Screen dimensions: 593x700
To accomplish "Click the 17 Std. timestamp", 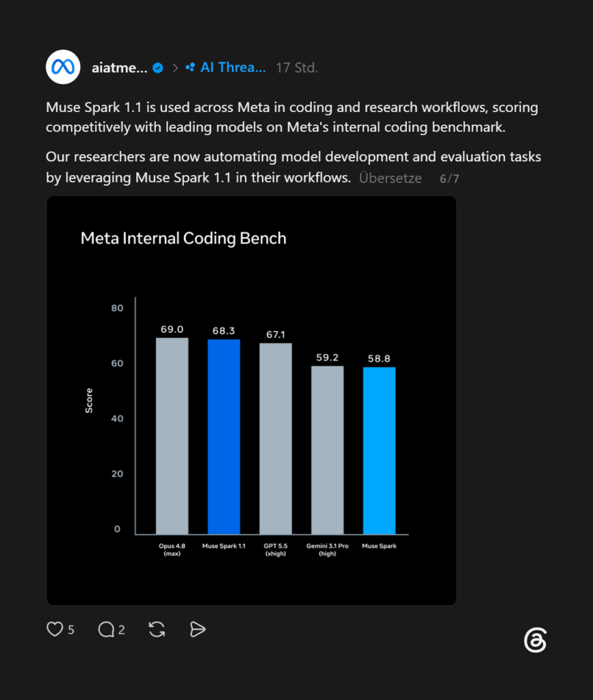I will (297, 68).
